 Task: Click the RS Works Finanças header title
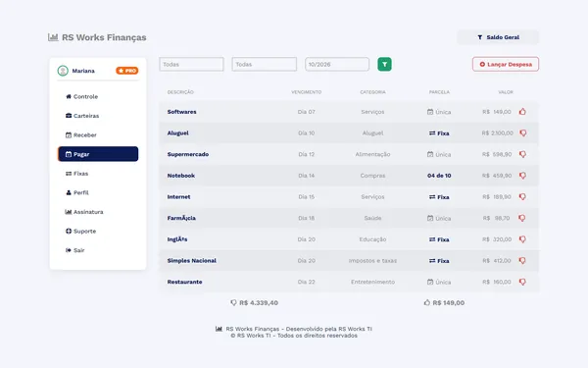point(104,37)
